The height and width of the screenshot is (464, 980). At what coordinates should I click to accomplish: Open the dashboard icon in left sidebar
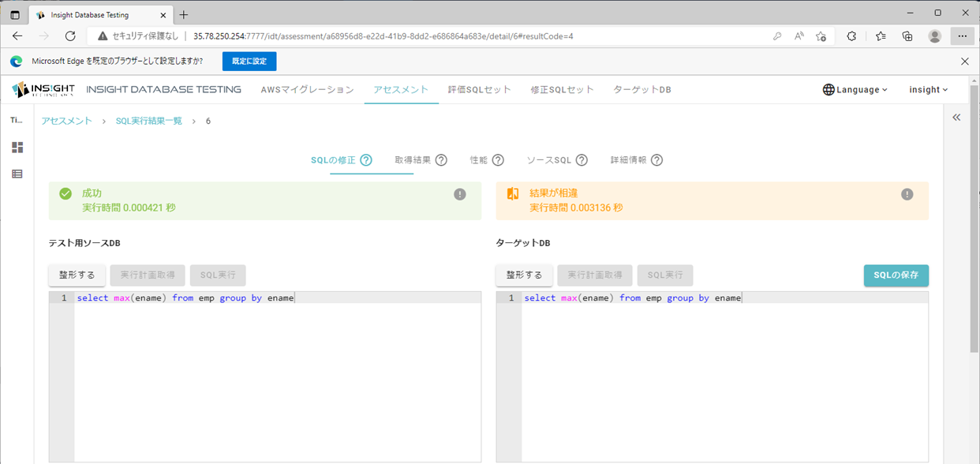[x=17, y=148]
